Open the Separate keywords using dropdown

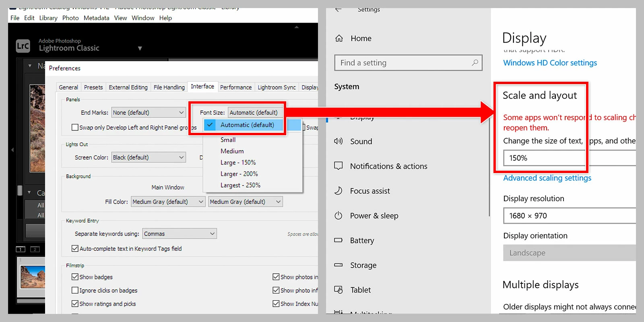180,233
